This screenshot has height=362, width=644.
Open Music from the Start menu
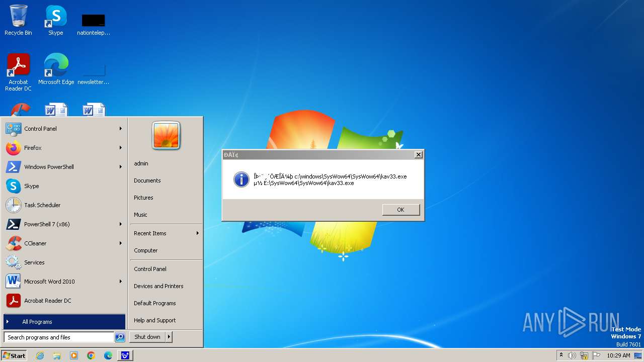[140, 215]
